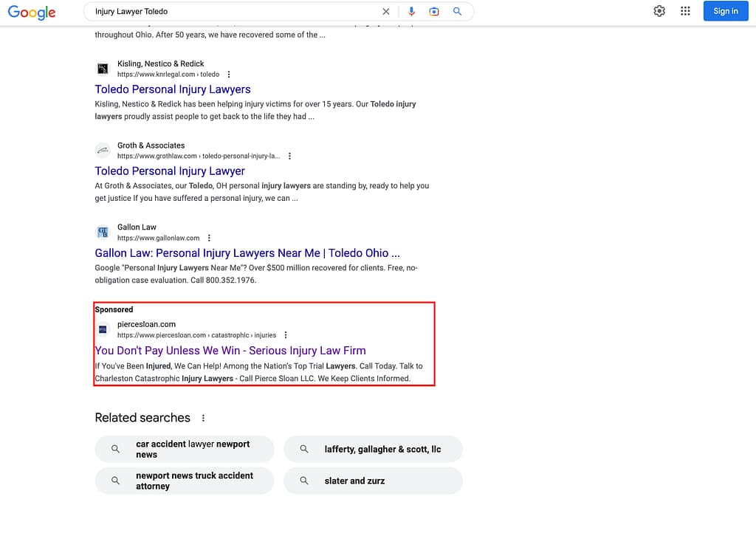
Task: Search slater and zurz suggestion
Action: click(x=373, y=481)
